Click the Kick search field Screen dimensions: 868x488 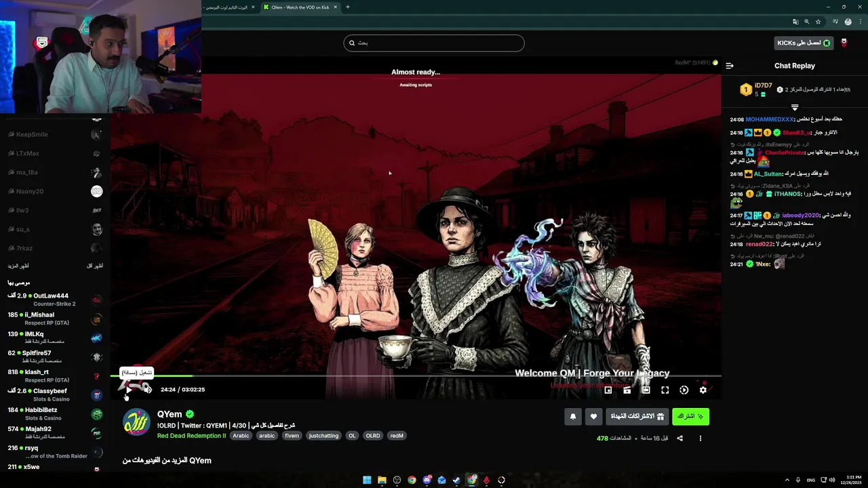[x=434, y=43]
